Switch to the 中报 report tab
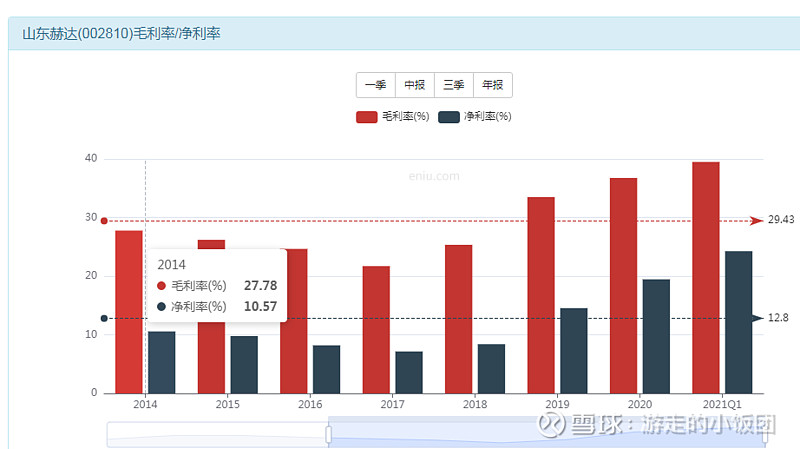This screenshot has width=800, height=449. point(415,85)
